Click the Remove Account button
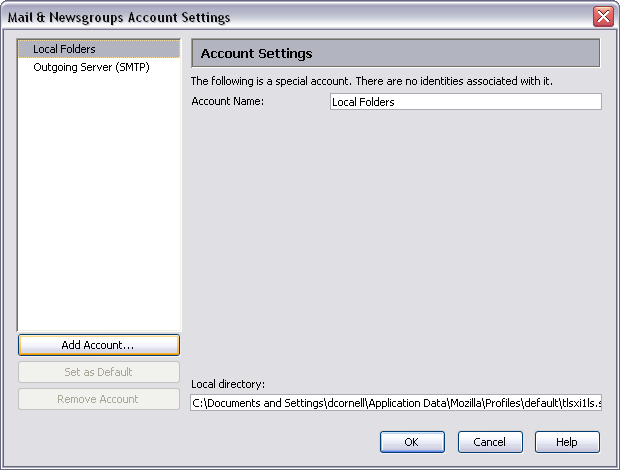 pos(98,399)
